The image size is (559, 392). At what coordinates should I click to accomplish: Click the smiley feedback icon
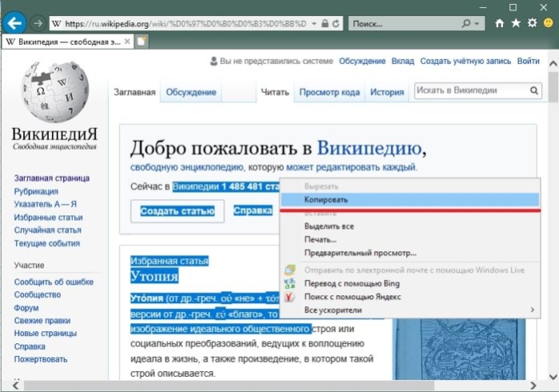[x=549, y=23]
